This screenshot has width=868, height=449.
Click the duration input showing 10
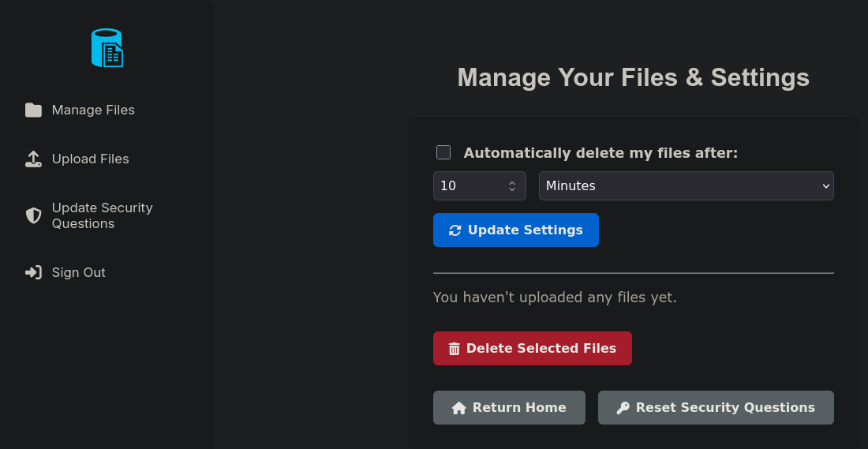tap(480, 186)
